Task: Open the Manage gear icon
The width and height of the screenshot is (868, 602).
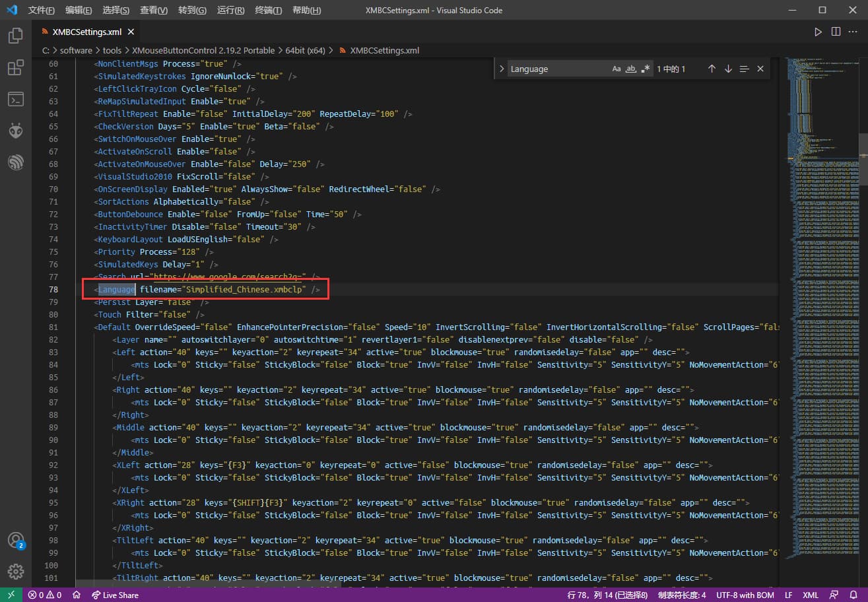Action: coord(16,571)
